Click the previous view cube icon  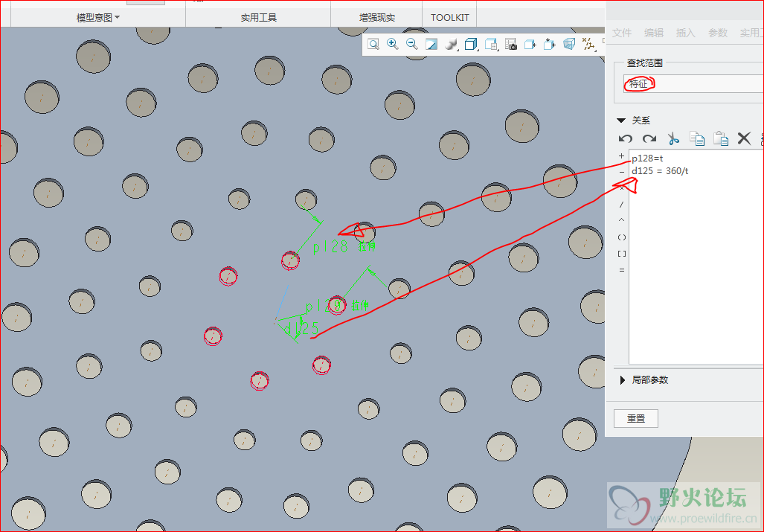(x=530, y=45)
